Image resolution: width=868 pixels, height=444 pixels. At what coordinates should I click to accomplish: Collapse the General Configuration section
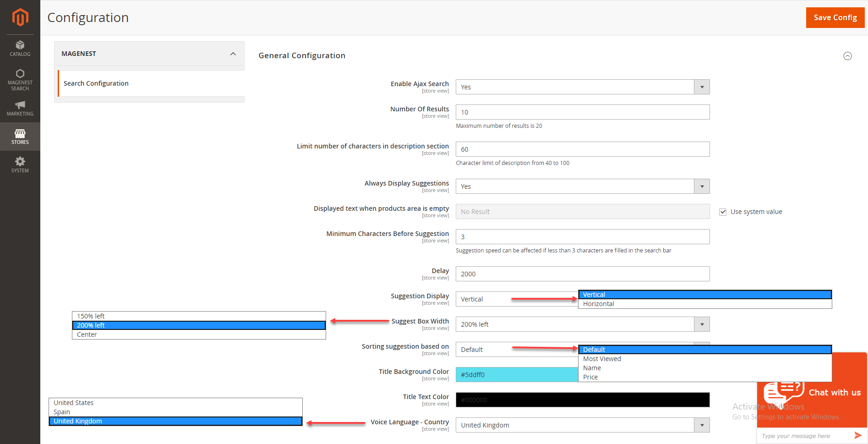[x=847, y=56]
